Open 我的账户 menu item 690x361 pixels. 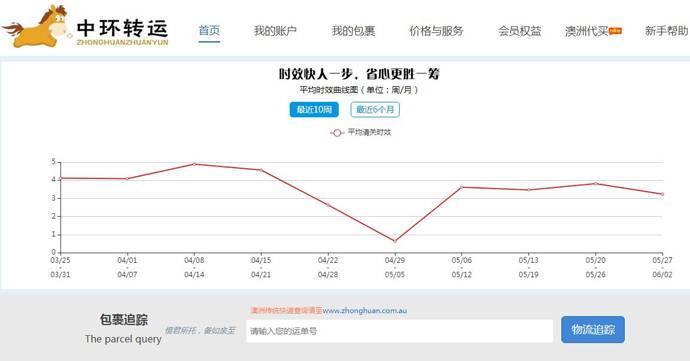275,31
